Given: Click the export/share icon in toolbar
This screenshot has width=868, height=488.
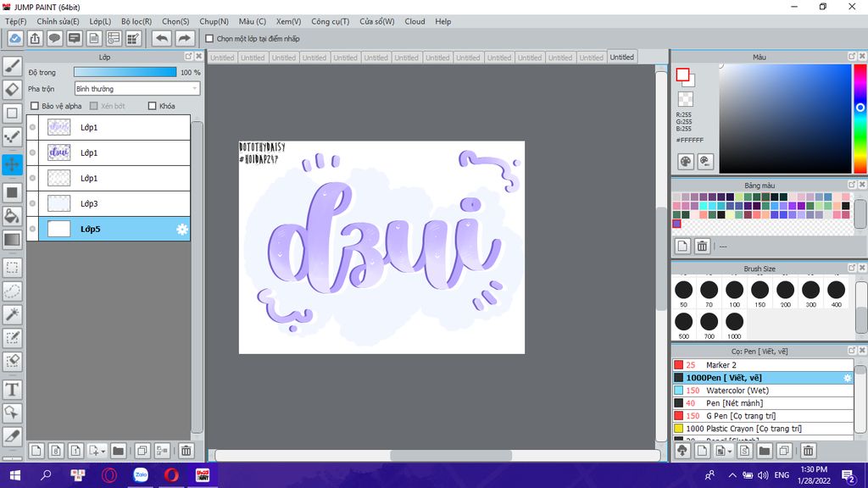Looking at the screenshot, I should coord(35,39).
